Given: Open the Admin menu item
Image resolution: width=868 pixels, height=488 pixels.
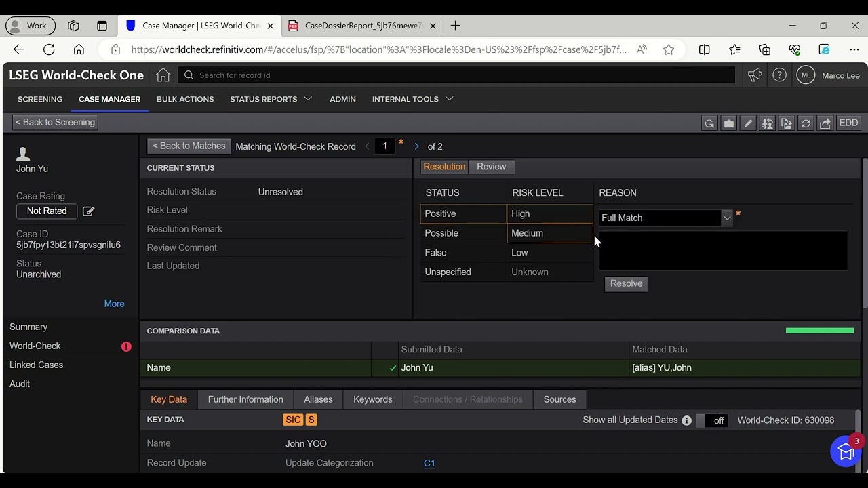Looking at the screenshot, I should (x=342, y=99).
